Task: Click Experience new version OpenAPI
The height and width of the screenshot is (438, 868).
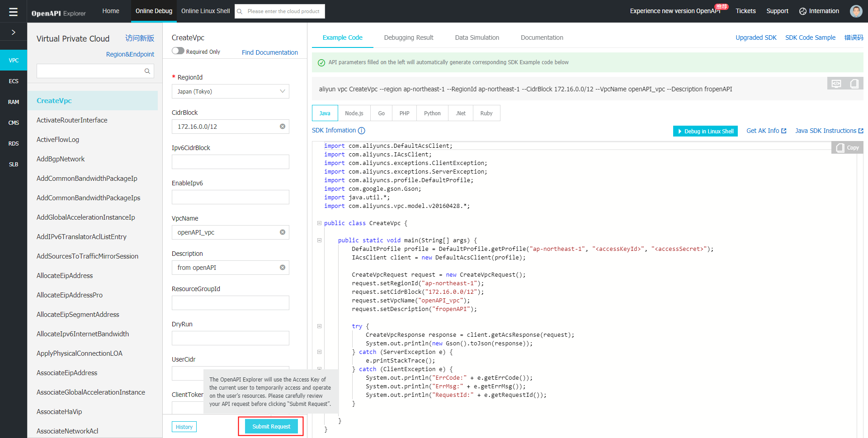Action: [x=675, y=11]
